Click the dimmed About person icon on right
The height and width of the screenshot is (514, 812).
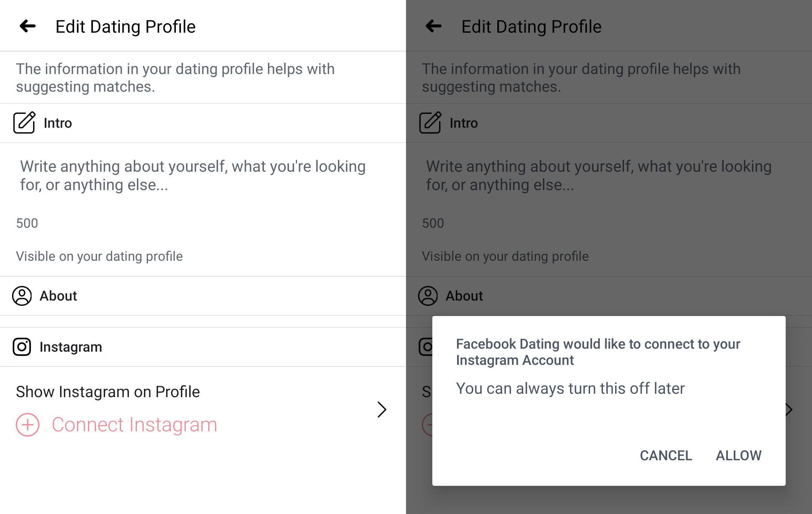428,296
